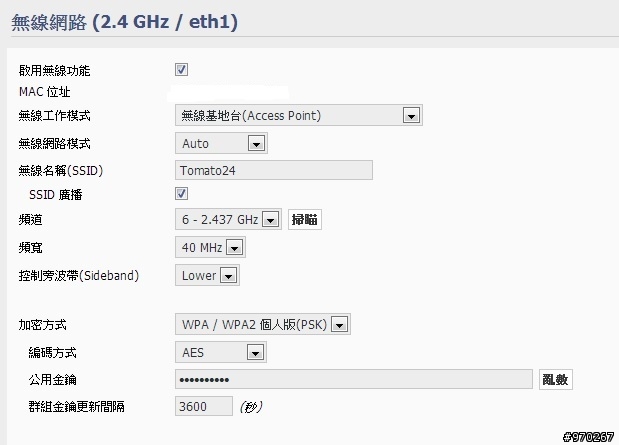
Task: Click the 群組金鑰更新間隔 field showing 3600
Action: click(x=204, y=406)
